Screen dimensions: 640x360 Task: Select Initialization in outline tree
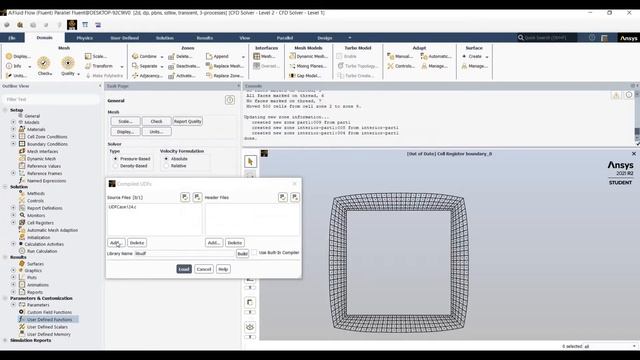pos(39,237)
